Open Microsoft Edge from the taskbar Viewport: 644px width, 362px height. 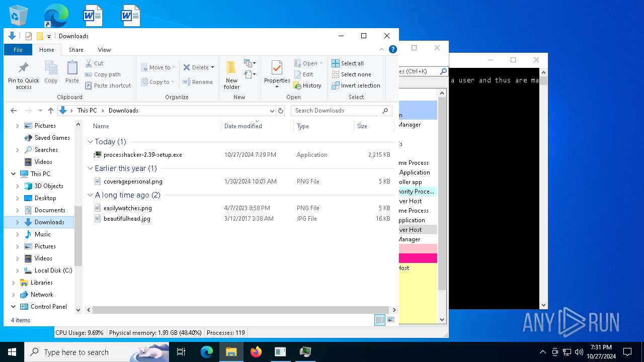click(x=207, y=352)
